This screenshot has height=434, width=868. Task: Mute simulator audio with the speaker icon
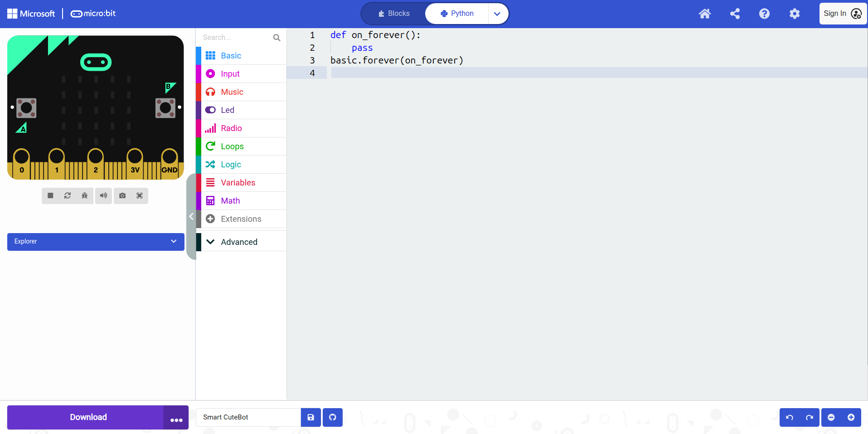click(x=103, y=195)
